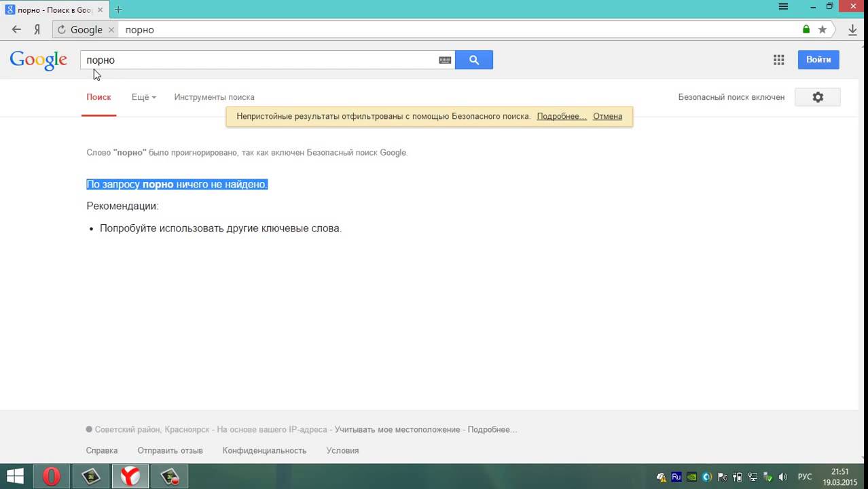Screen dimensions: 868x489
Task: Click 'Попробуйте использовать другие ключевые слова' text
Action: [x=221, y=228]
